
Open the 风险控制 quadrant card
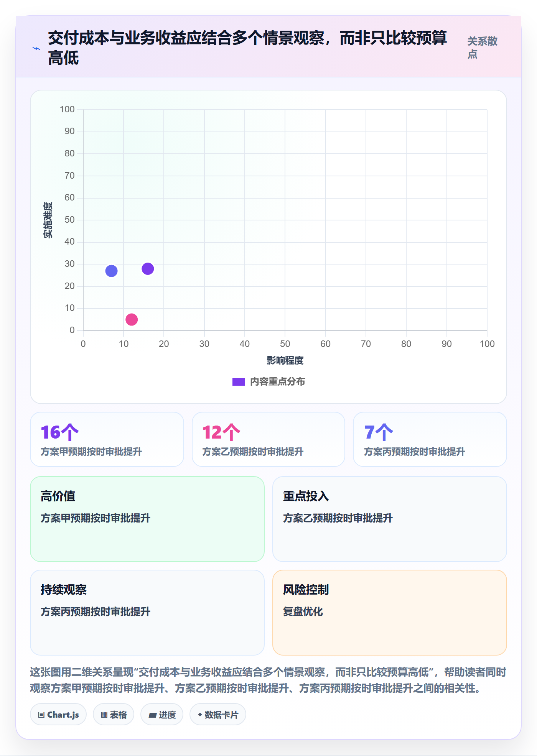(390, 613)
